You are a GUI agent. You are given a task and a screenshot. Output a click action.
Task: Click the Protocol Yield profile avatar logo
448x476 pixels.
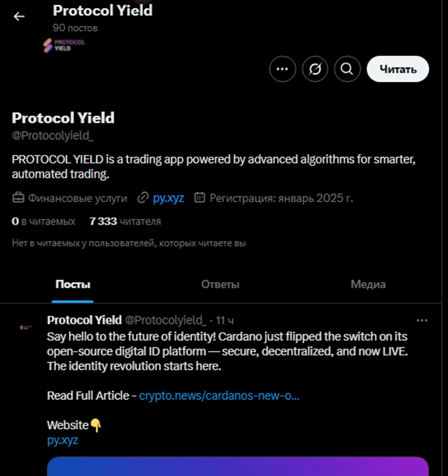64,45
